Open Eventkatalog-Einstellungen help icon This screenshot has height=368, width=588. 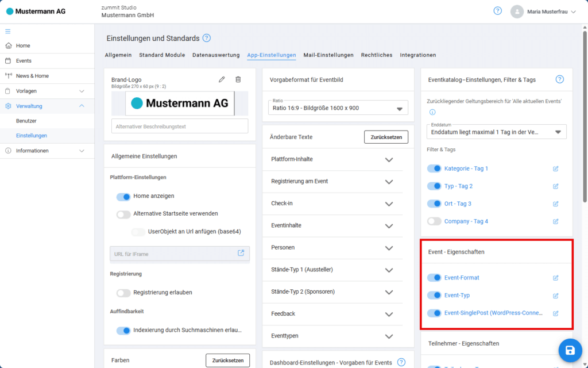point(559,79)
